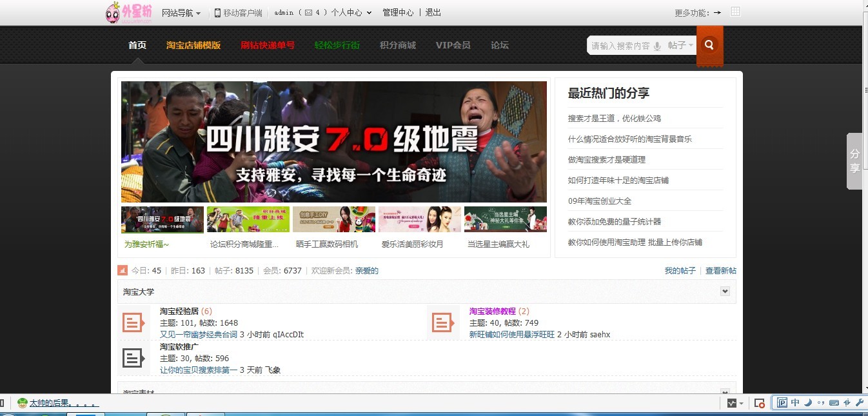Select the 为雅安祈福 thumbnail
Viewport: 868px width, 416px height.
click(x=163, y=220)
